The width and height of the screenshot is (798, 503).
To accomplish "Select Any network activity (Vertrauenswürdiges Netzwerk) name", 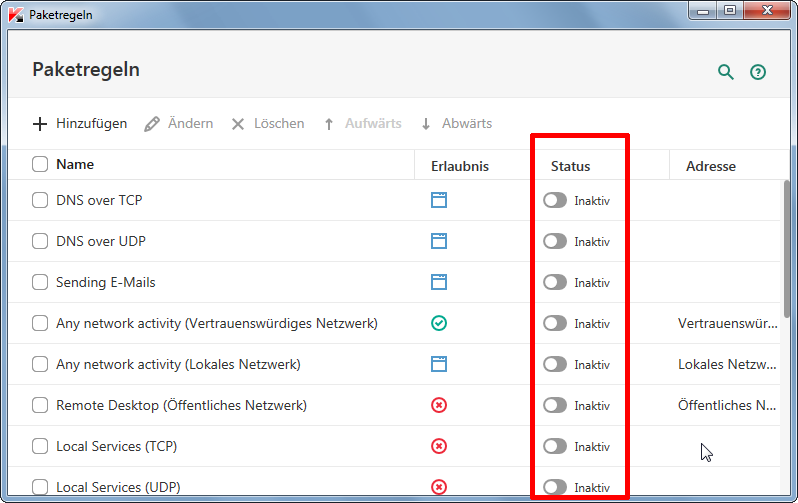I will tap(217, 323).
